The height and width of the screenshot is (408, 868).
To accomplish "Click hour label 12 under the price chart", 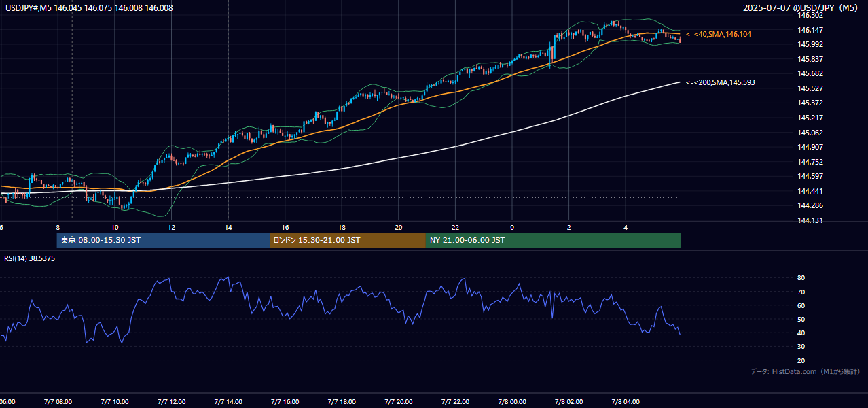I will (172, 227).
